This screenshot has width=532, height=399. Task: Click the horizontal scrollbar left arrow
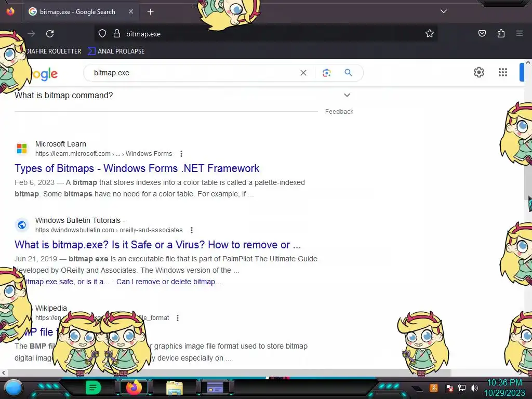click(x=4, y=373)
